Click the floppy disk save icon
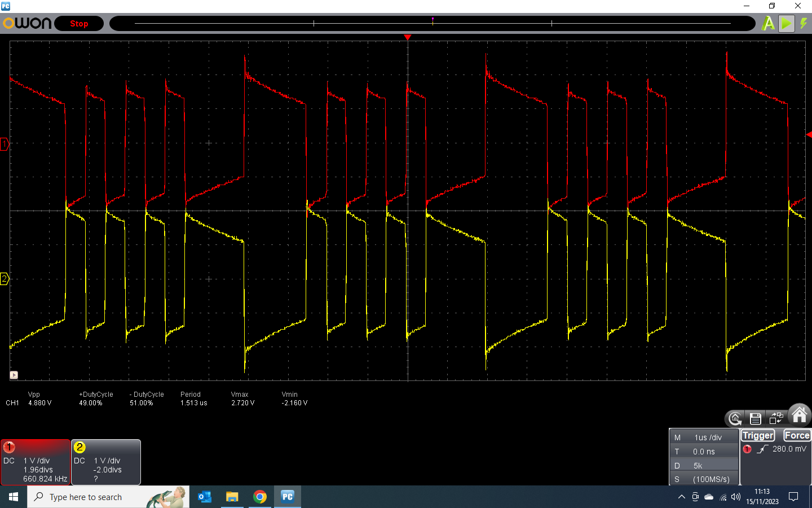 [x=756, y=418]
